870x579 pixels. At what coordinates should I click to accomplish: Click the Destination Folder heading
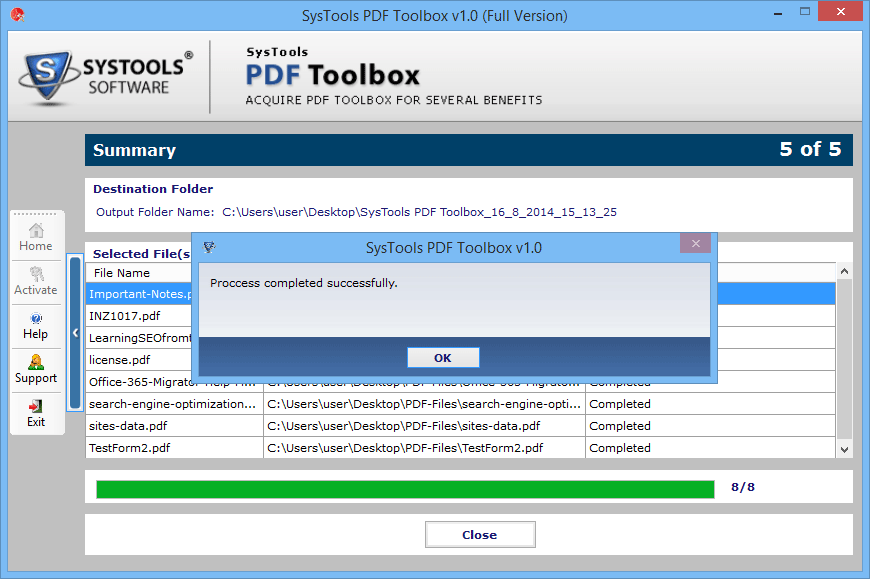153,189
